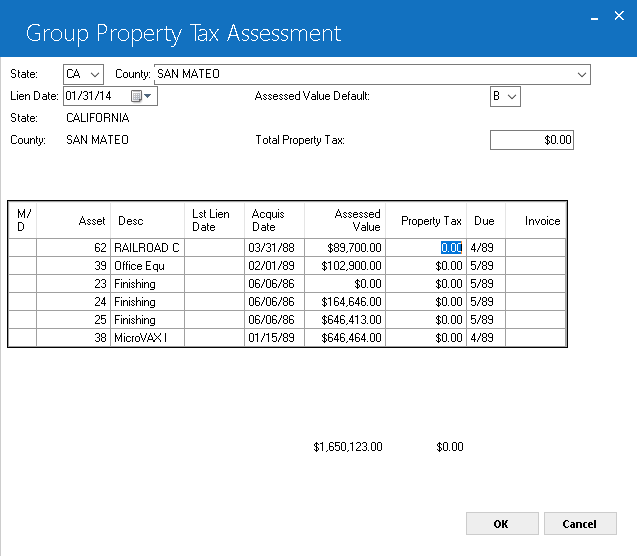Image resolution: width=637 pixels, height=556 pixels.
Task: Click the Due column header
Action: click(x=486, y=220)
